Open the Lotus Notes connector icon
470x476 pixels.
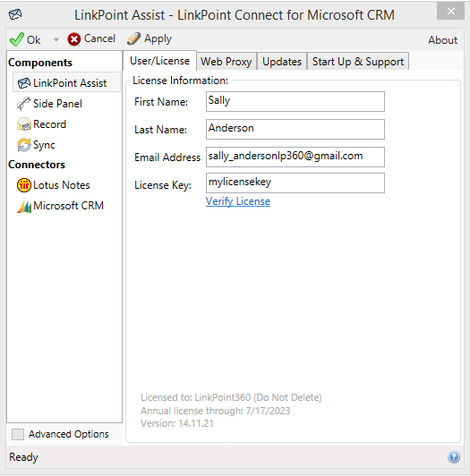coord(23,185)
